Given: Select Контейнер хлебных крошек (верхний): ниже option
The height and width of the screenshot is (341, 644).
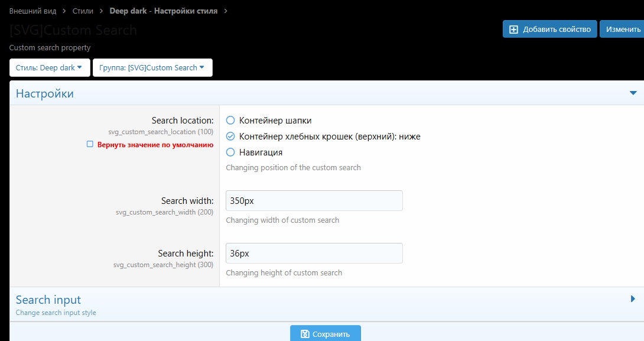Looking at the screenshot, I should [230, 137].
